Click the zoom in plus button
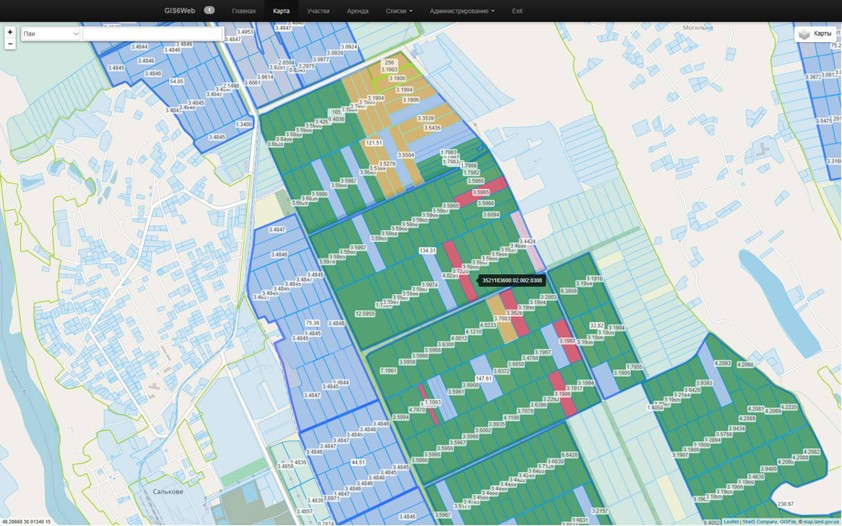 10,32
